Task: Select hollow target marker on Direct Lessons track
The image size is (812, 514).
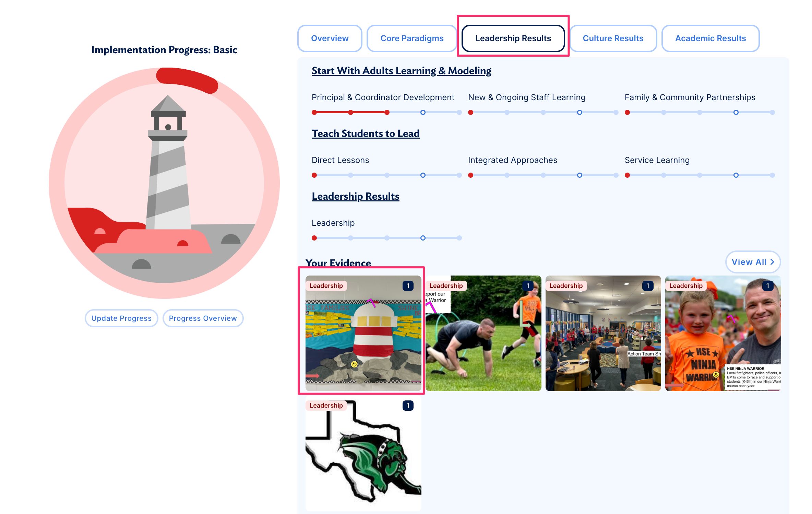Action: point(423,175)
